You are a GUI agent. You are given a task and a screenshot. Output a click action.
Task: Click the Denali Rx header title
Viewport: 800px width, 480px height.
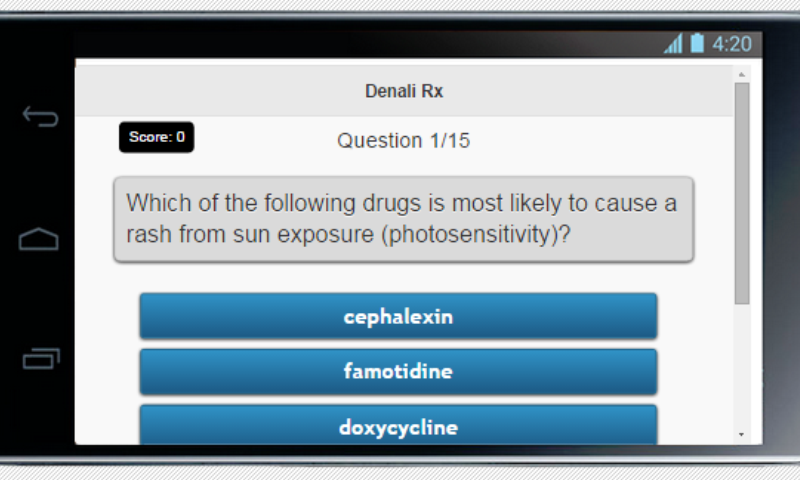click(x=404, y=91)
